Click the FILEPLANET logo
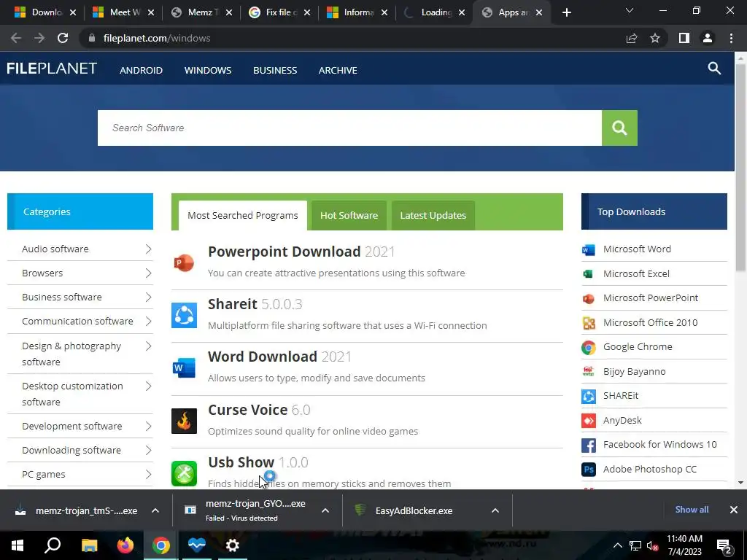The image size is (747, 560). pyautogui.click(x=52, y=69)
